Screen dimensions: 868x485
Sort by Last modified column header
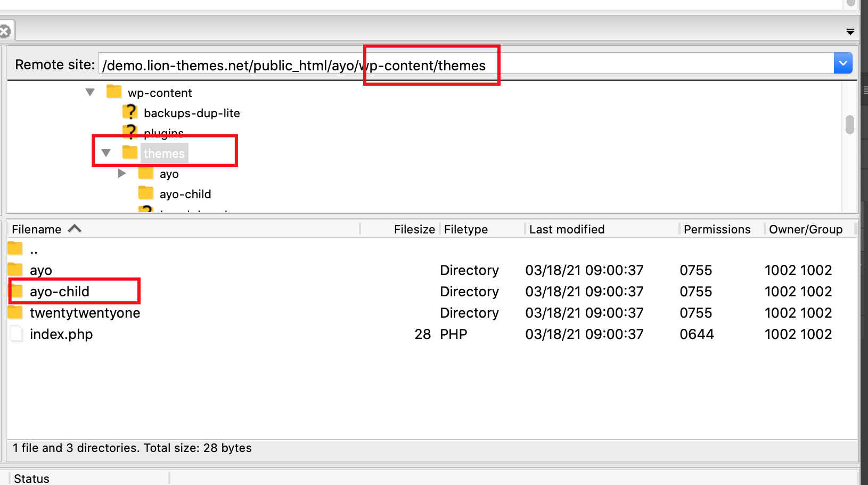(567, 229)
